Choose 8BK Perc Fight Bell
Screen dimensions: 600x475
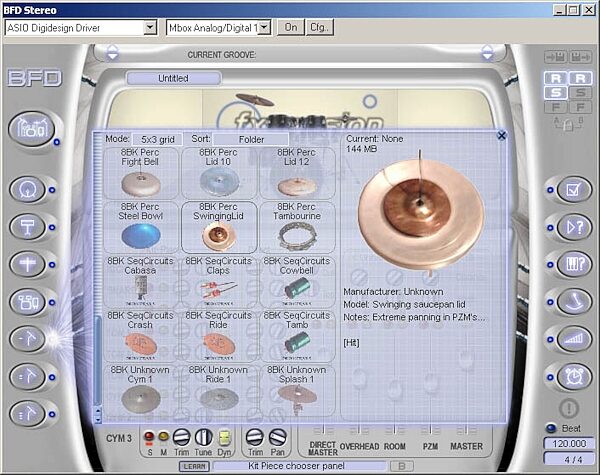tap(140, 173)
